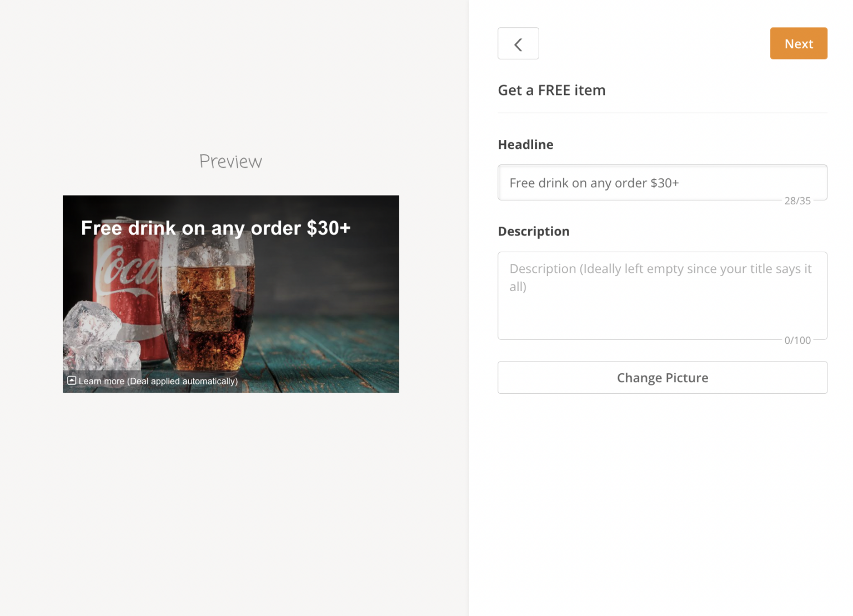The image size is (853, 616).
Task: Focus the Headline text field
Action: 662,182
